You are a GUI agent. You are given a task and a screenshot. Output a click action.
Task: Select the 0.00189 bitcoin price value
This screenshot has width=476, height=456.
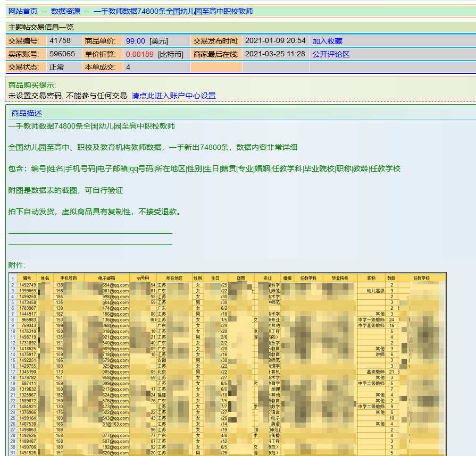(140, 54)
